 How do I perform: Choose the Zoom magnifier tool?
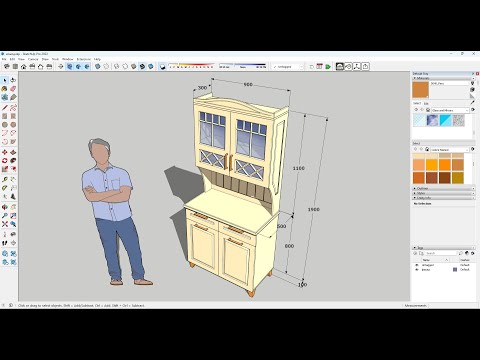coord(5,216)
